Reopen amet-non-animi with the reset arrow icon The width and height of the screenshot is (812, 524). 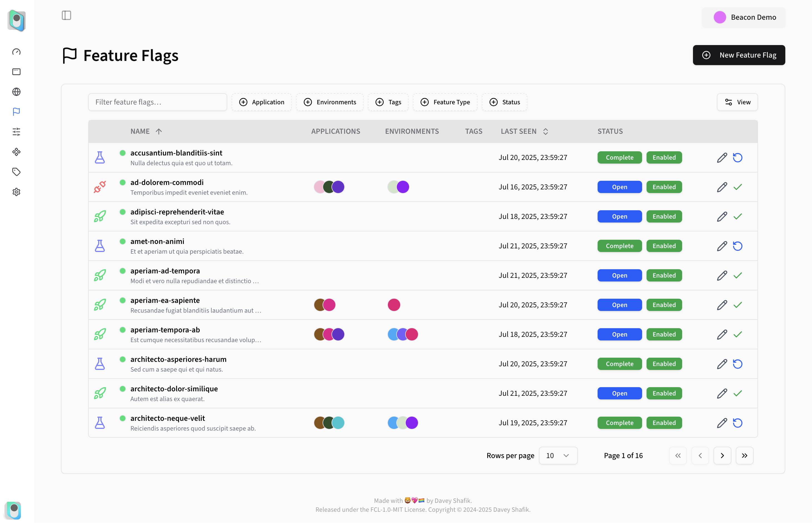[737, 246]
